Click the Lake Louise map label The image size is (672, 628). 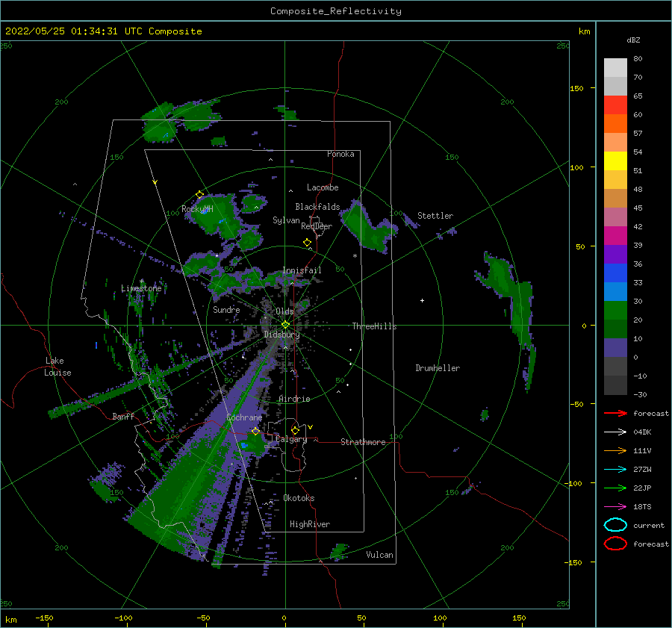(57, 367)
